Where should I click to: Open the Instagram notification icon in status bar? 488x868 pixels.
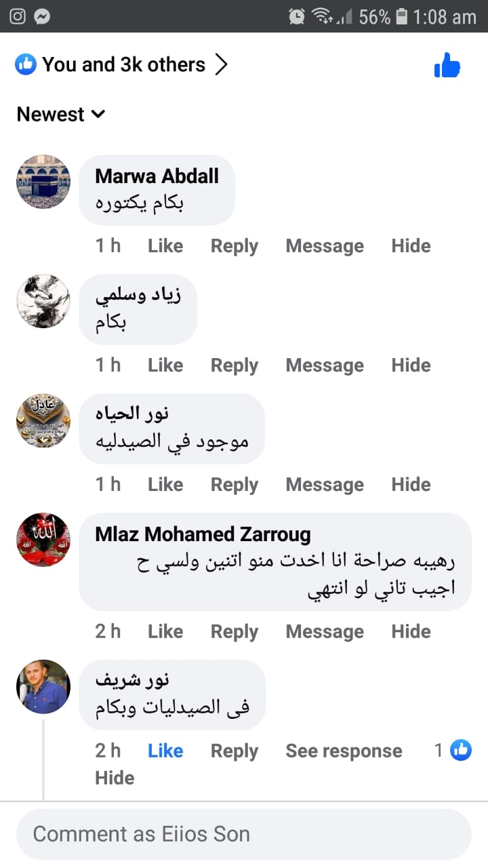coord(18,16)
